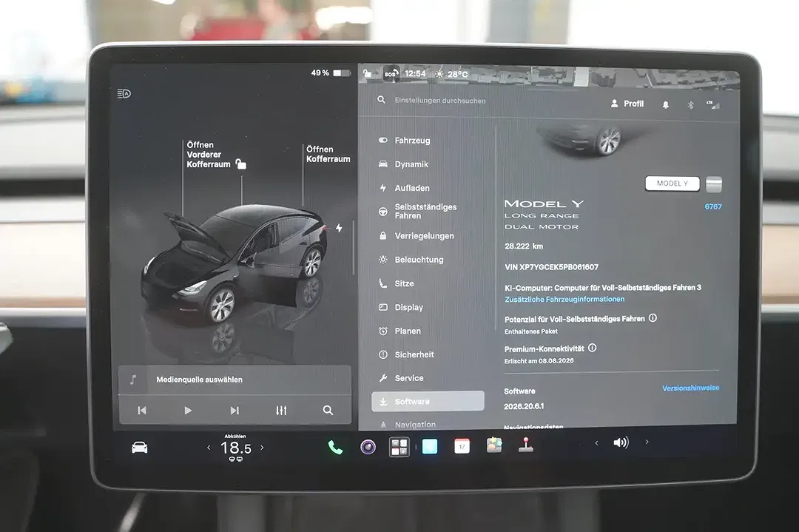Click the grey color swatch next to MODEL Y
The height and width of the screenshot is (532, 799).
point(714,184)
